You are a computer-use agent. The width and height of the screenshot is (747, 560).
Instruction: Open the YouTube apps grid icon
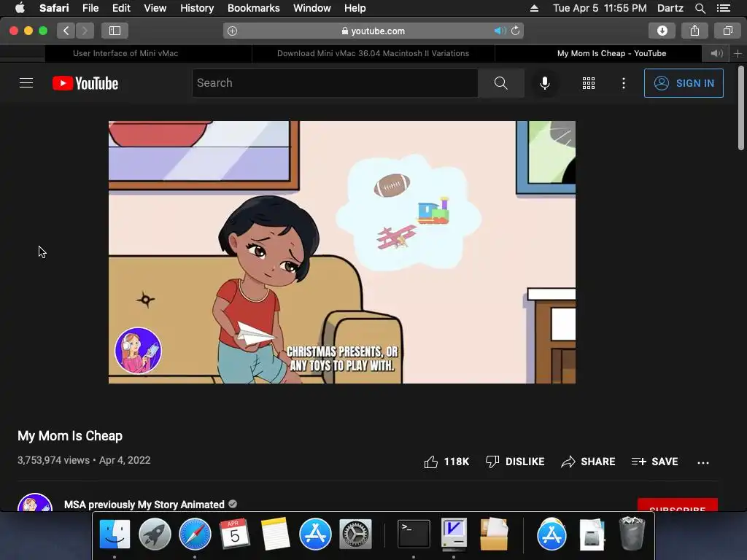(589, 83)
